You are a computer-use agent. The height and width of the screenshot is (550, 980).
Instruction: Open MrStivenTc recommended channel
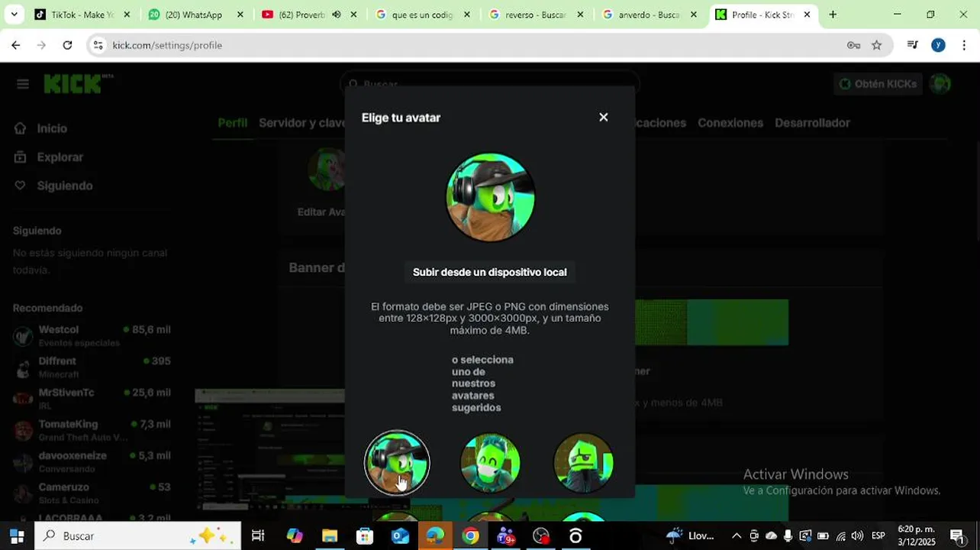(x=92, y=398)
